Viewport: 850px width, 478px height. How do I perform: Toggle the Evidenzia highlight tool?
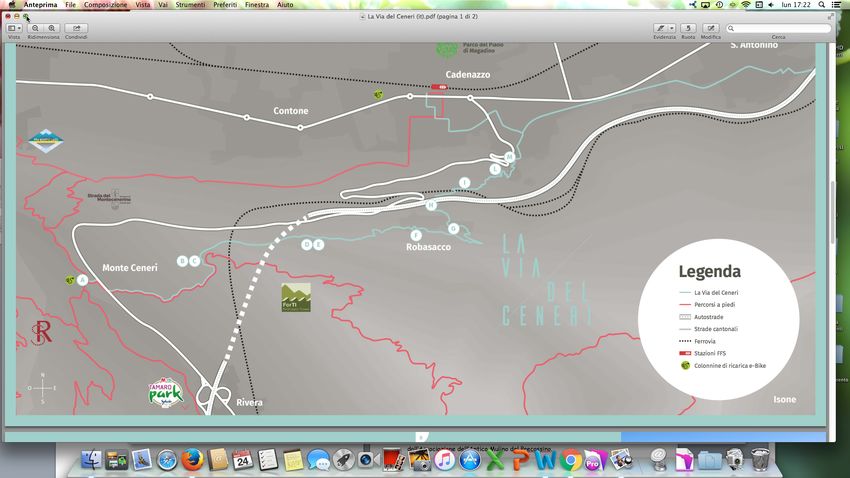660,28
